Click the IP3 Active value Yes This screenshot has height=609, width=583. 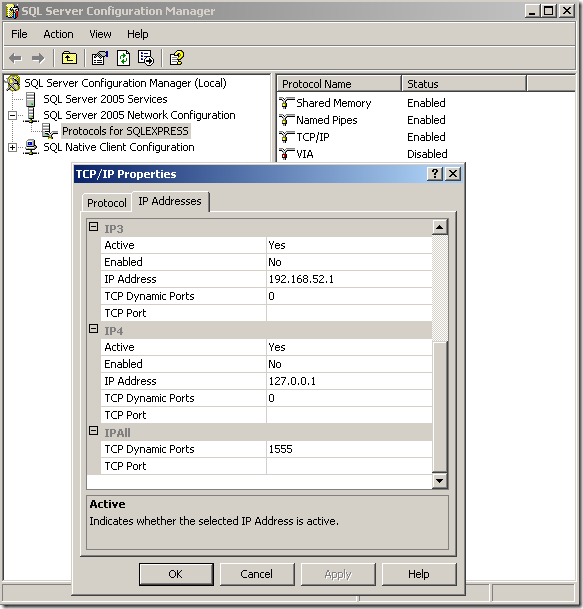pos(349,245)
